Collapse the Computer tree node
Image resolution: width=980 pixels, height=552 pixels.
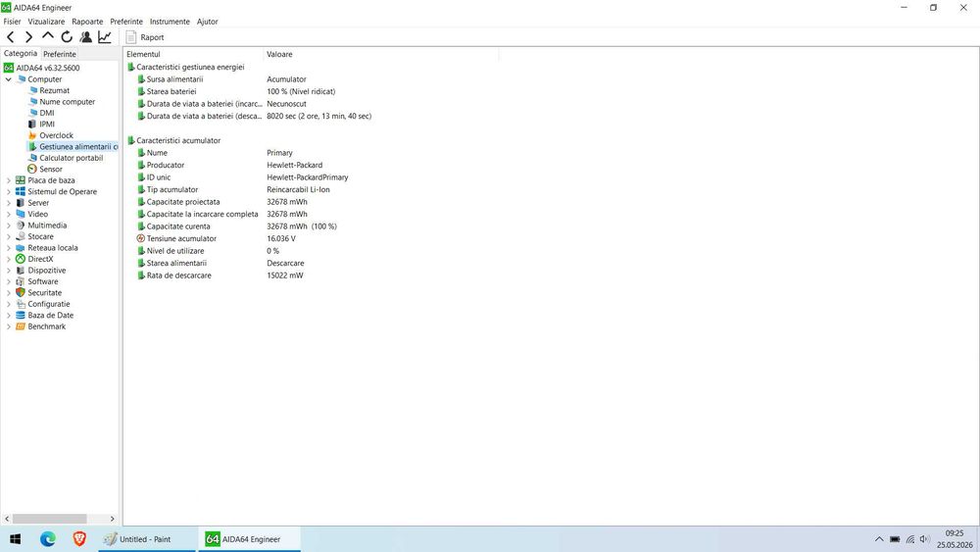pyautogui.click(x=8, y=79)
